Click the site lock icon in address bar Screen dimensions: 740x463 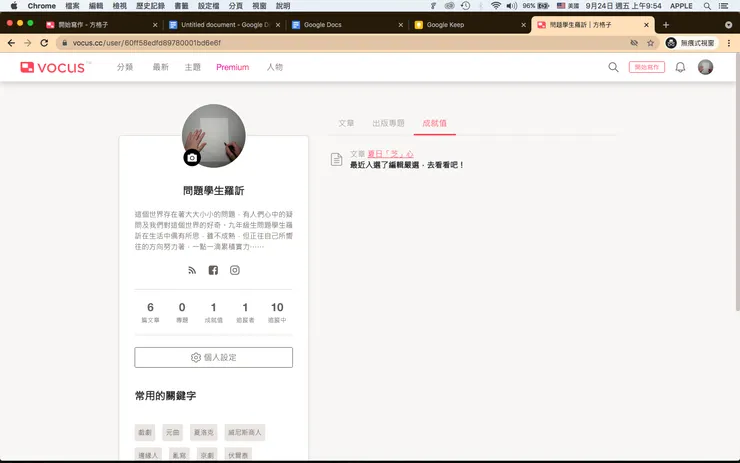(x=65, y=43)
